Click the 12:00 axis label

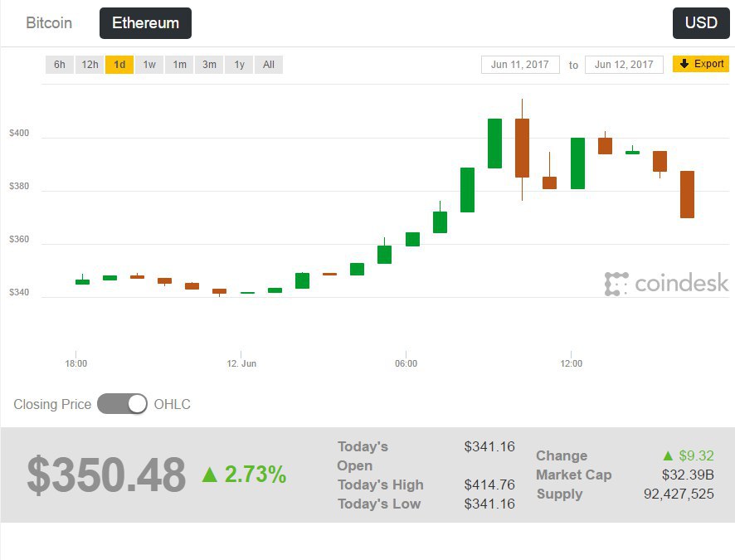coord(571,363)
